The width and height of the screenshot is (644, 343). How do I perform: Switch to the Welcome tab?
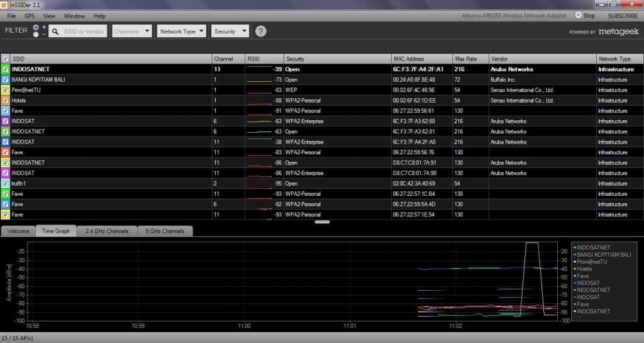click(x=18, y=231)
